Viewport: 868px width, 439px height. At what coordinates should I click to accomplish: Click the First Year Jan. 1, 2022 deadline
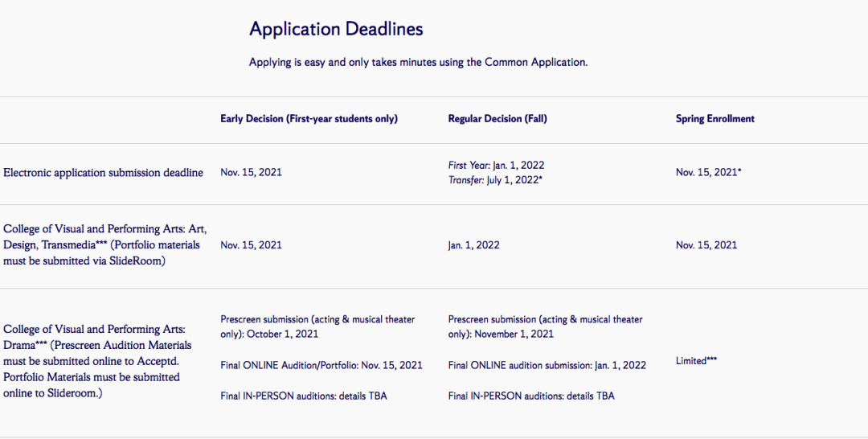pos(496,166)
